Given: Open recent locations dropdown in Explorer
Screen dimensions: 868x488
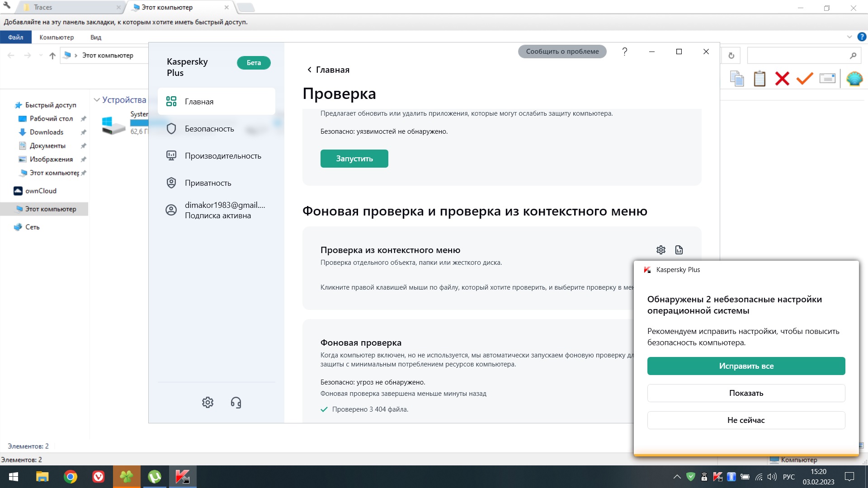Looking at the screenshot, I should click(x=41, y=56).
